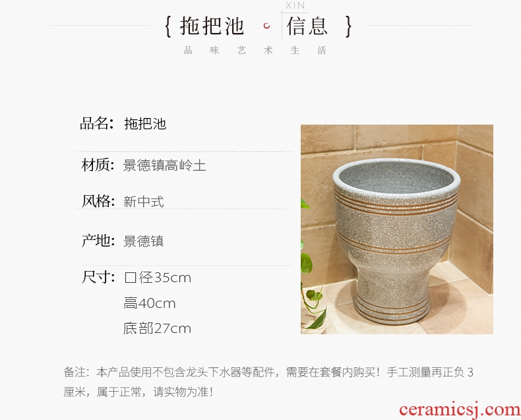The height and width of the screenshot is (420, 521).
Task: Click the 口径35cm dimension text
Action: tap(158, 278)
